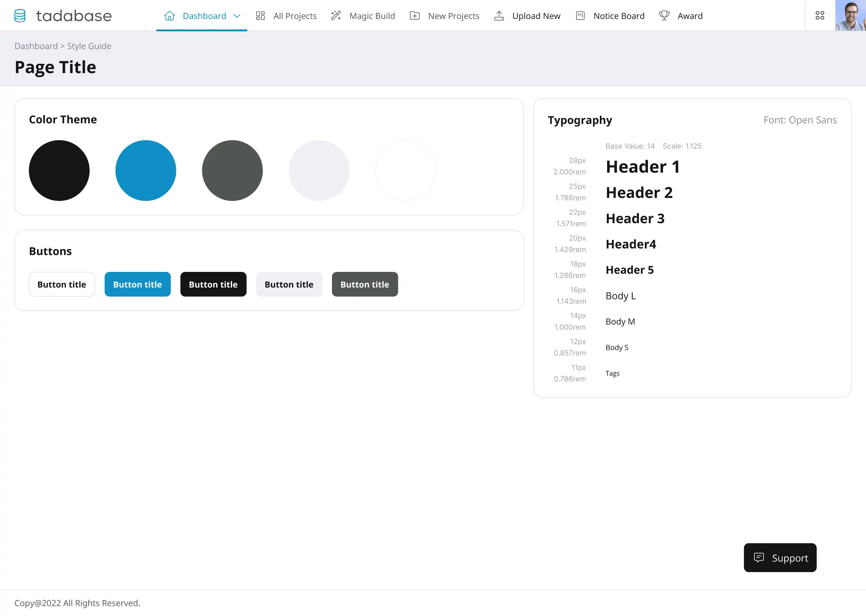Click the Body M sample text

tap(620, 321)
